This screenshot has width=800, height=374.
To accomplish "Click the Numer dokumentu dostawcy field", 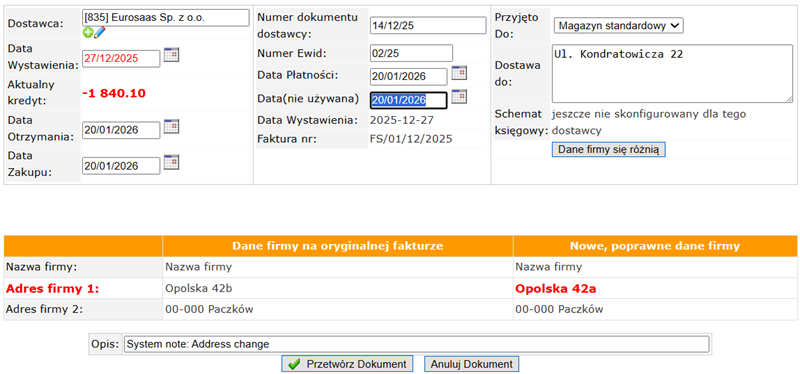I will (428, 26).
